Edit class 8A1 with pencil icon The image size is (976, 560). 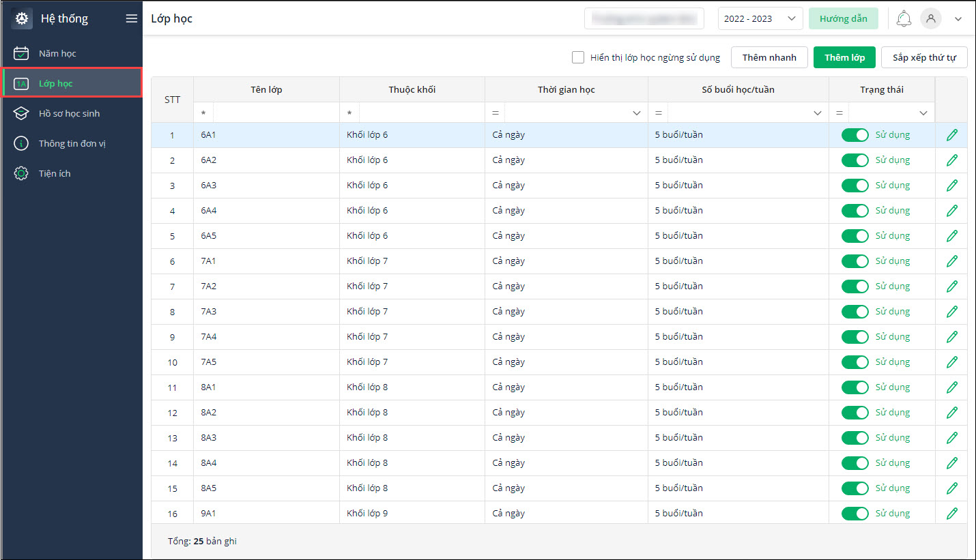(952, 387)
